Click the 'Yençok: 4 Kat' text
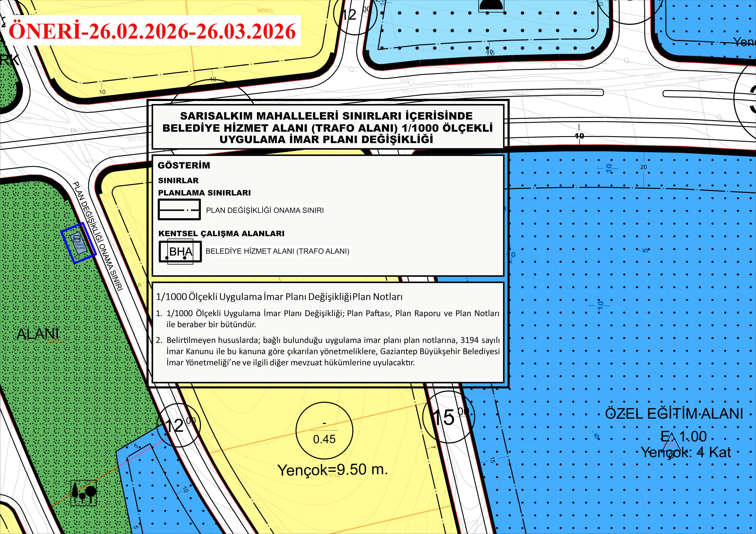The height and width of the screenshot is (534, 756). coord(686,452)
